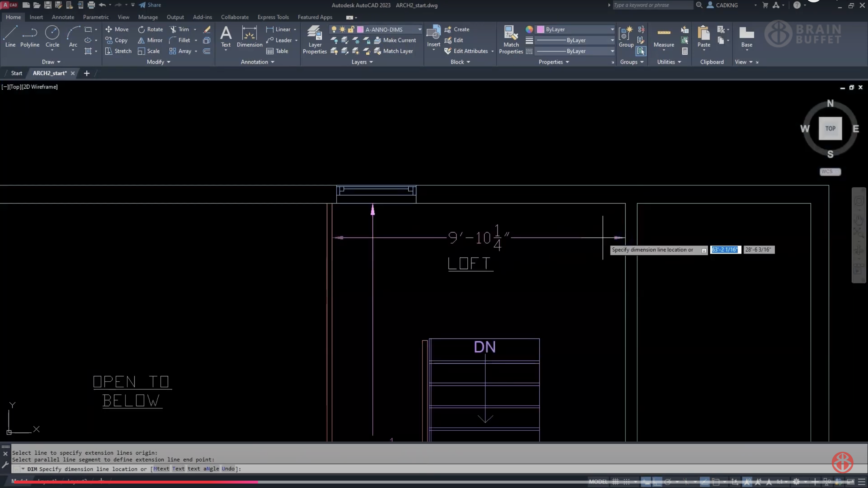Click the TOP face of ViewCube
The width and height of the screenshot is (868, 488).
(830, 128)
